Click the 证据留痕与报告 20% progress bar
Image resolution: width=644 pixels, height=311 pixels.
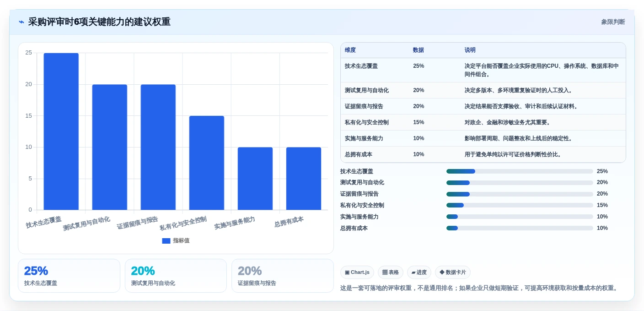click(520, 194)
